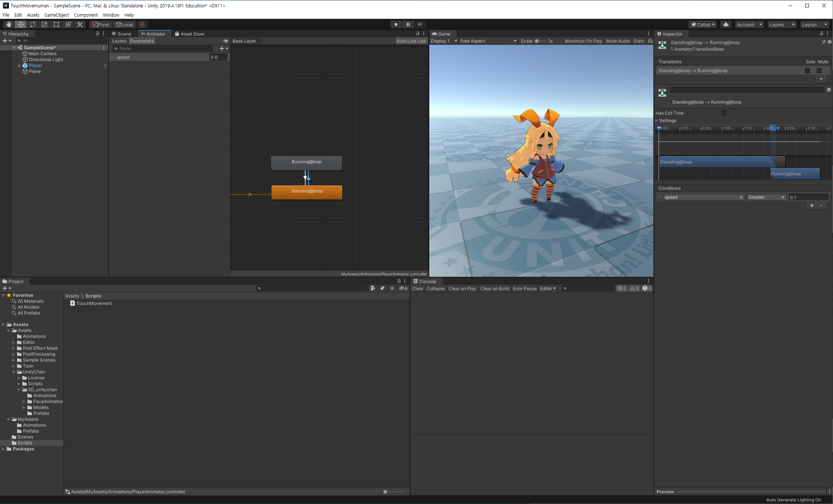Select the Scale tool

pyautogui.click(x=44, y=24)
